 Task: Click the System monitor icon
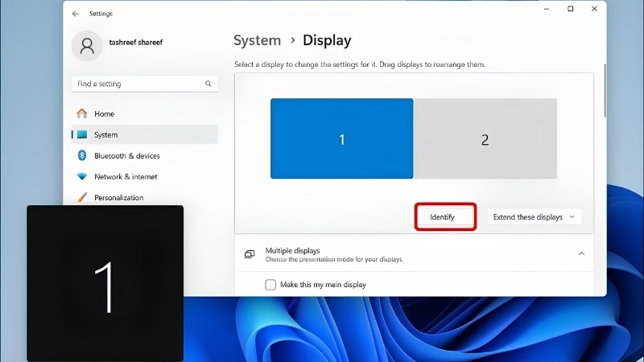point(82,134)
